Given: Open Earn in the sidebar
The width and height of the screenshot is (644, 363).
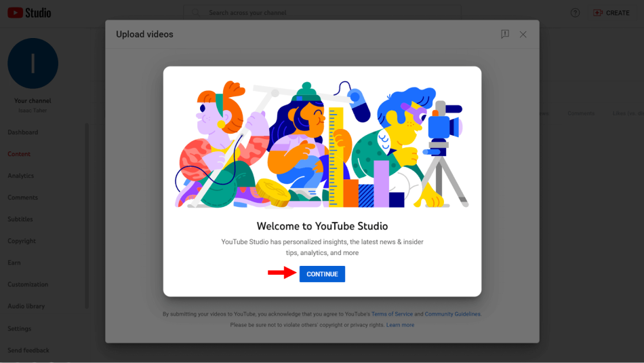Looking at the screenshot, I should click(14, 263).
